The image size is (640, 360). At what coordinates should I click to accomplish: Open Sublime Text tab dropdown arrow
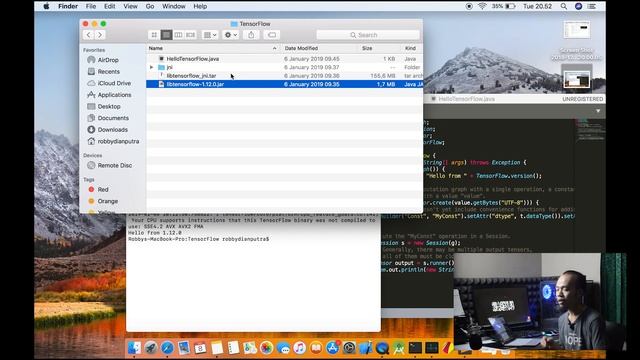pyautogui.click(x=598, y=111)
